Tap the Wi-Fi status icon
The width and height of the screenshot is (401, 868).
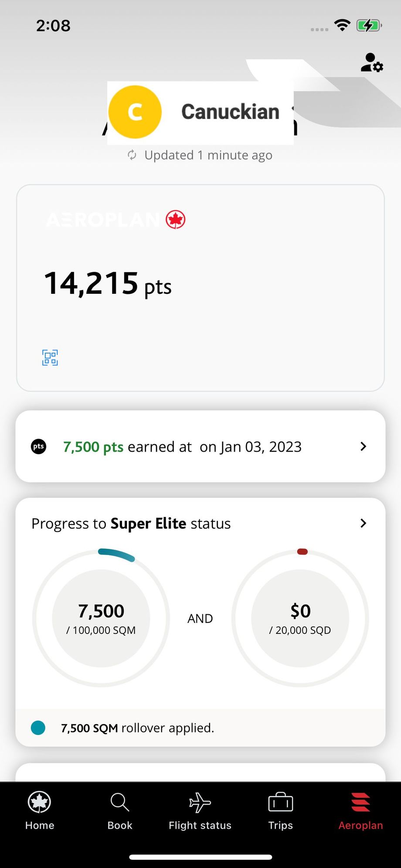343,25
